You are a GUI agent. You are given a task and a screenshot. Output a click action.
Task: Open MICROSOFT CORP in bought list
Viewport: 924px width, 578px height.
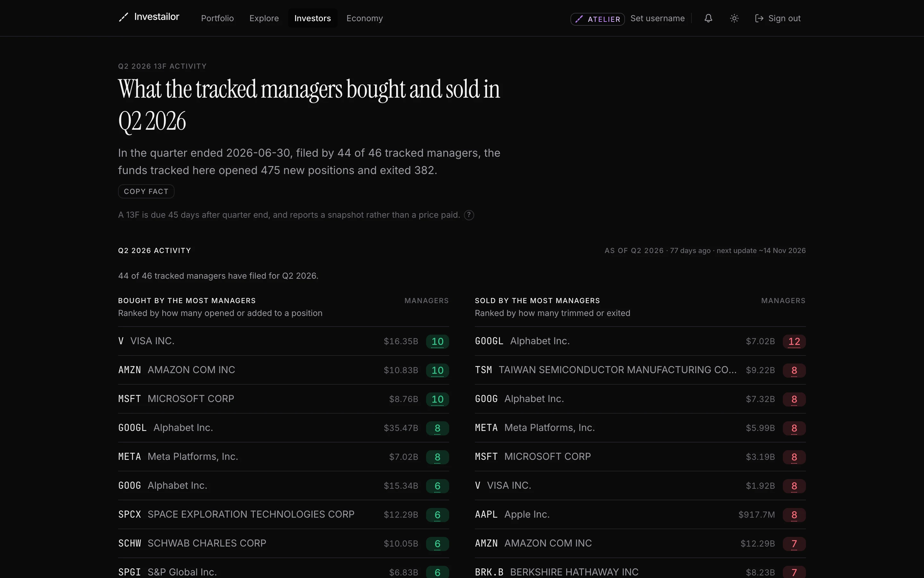[x=283, y=399]
